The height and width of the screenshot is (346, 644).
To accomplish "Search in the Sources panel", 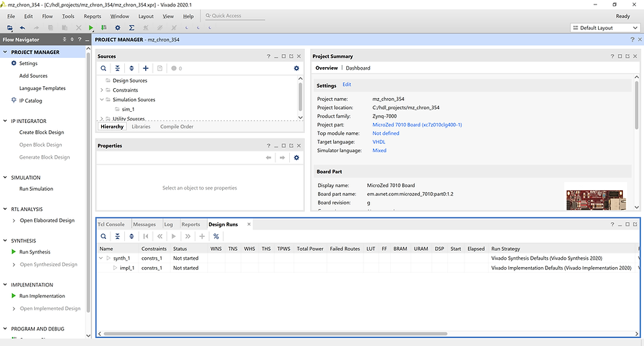I will (x=104, y=68).
